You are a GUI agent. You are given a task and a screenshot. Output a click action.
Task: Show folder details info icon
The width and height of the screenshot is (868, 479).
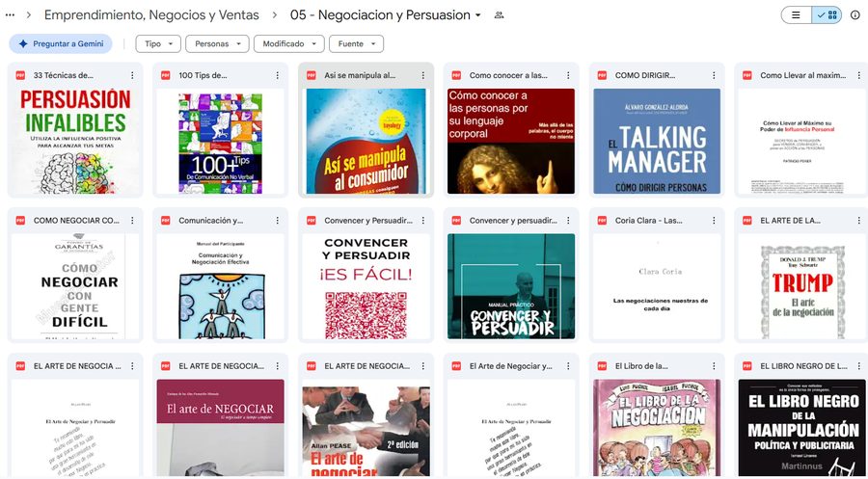(855, 14)
